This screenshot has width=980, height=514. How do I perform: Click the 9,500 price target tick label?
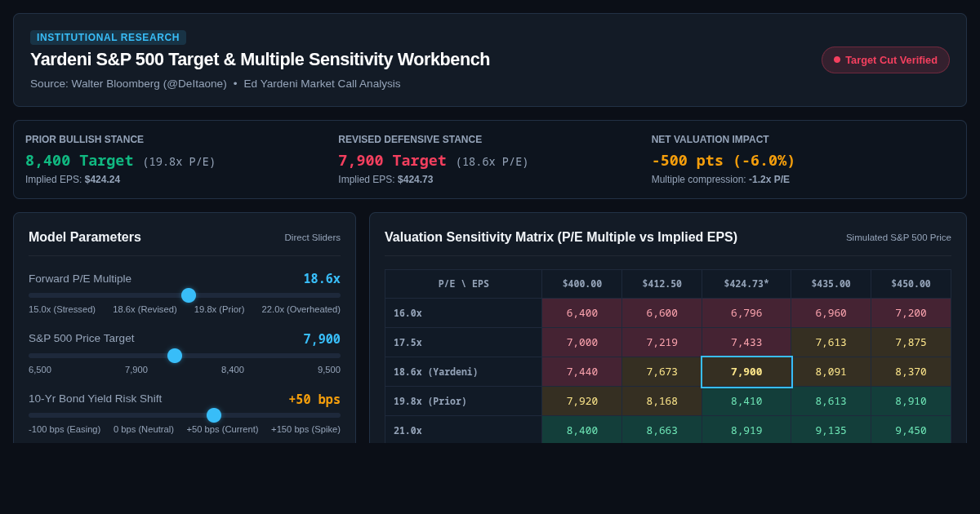point(329,370)
